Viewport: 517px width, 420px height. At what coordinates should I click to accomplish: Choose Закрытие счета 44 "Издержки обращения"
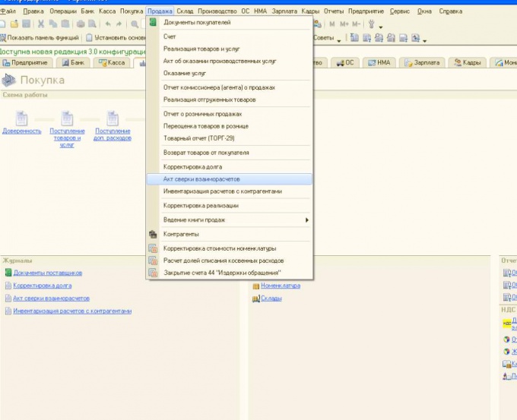230,273
